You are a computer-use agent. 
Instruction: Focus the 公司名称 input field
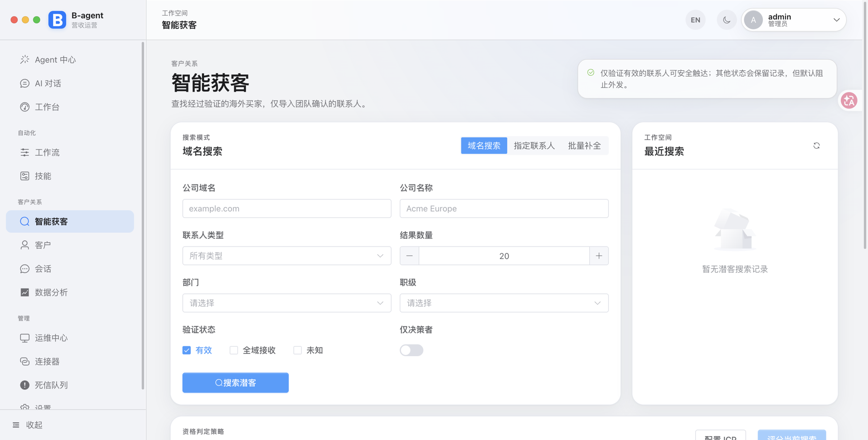point(504,208)
